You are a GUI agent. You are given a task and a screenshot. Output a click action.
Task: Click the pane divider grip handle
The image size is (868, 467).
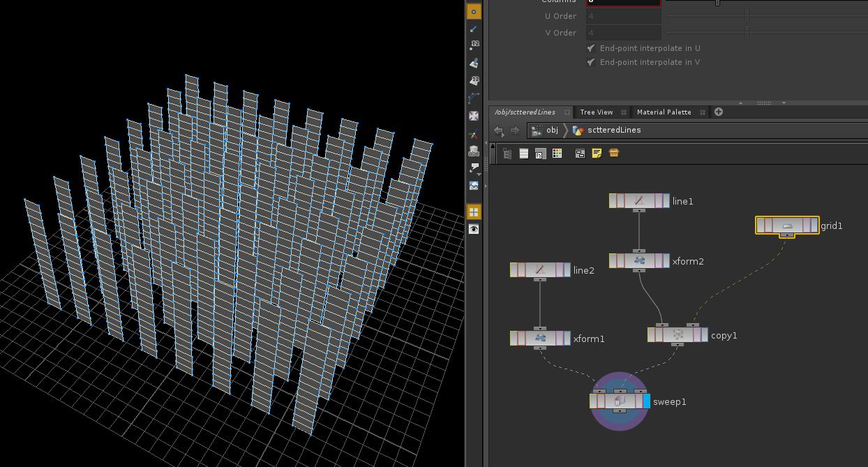pos(763,103)
